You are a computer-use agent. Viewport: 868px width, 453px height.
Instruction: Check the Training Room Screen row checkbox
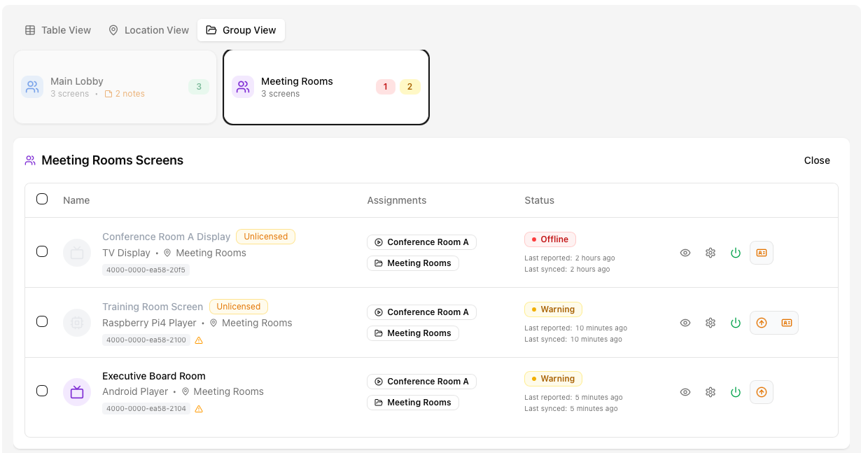[x=42, y=321]
